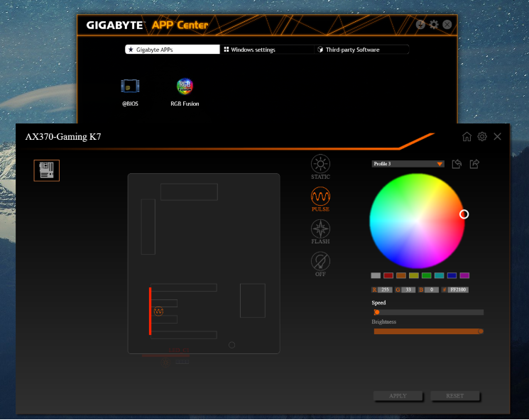Screen dimensions: 529x420
Task: Select the red LED strip zone on diagram
Action: click(150, 311)
